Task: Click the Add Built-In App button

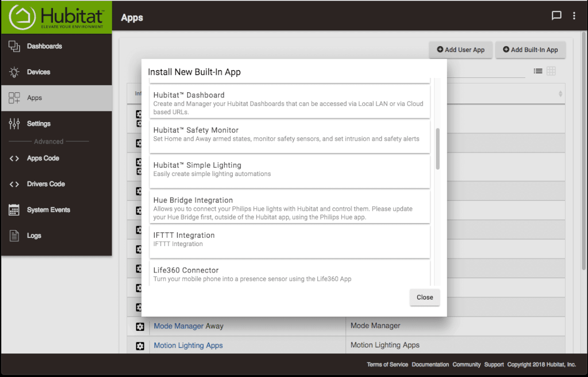Action: (x=531, y=50)
